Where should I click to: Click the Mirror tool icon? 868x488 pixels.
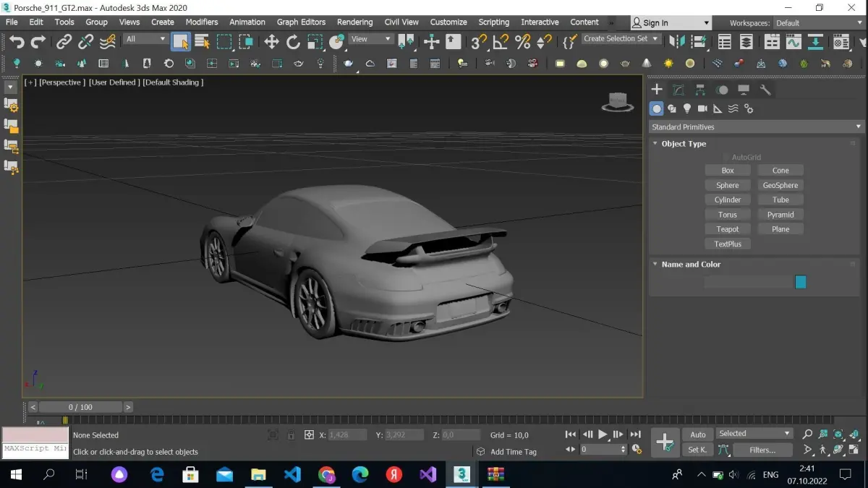tap(678, 42)
